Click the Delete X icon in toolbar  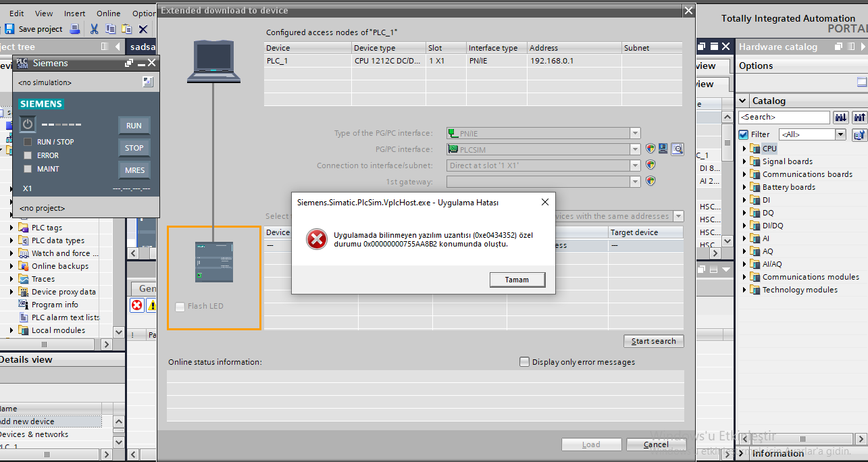click(x=143, y=29)
